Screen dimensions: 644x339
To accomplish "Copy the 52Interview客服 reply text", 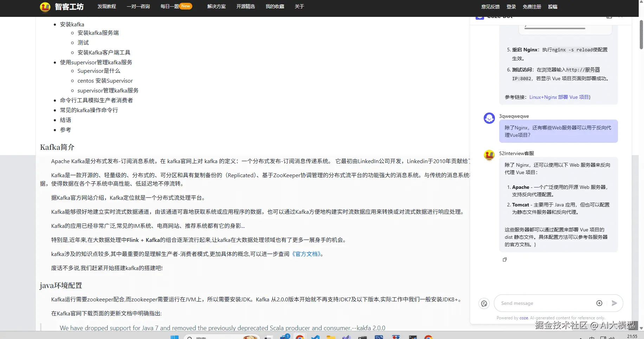I will [x=505, y=260].
